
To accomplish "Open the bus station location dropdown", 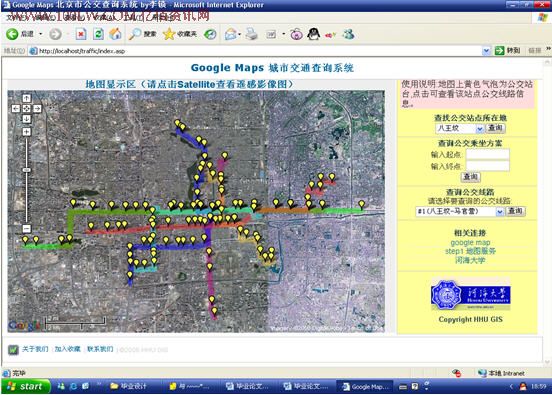I will (x=479, y=129).
